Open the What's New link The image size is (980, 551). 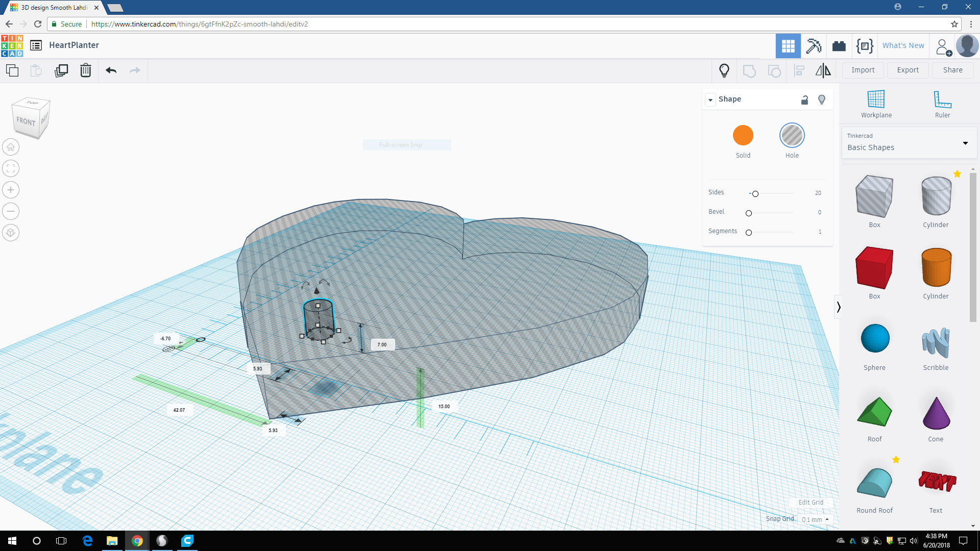[903, 45]
